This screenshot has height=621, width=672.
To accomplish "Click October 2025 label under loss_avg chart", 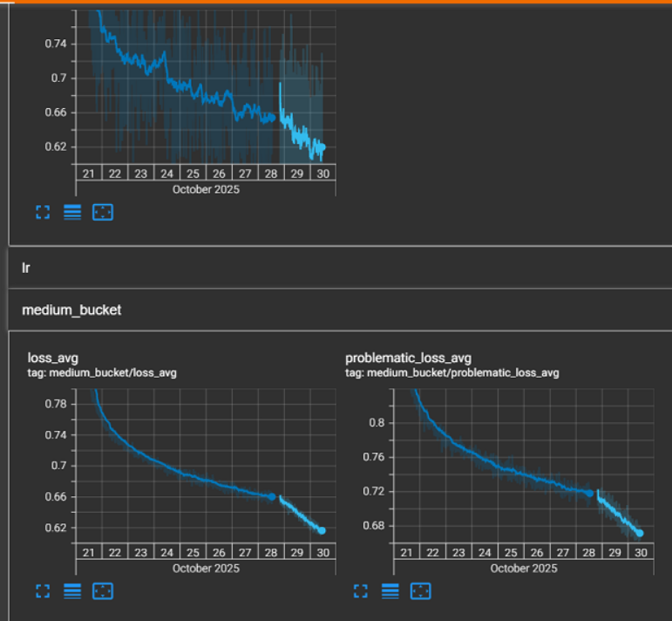I will click(207, 569).
